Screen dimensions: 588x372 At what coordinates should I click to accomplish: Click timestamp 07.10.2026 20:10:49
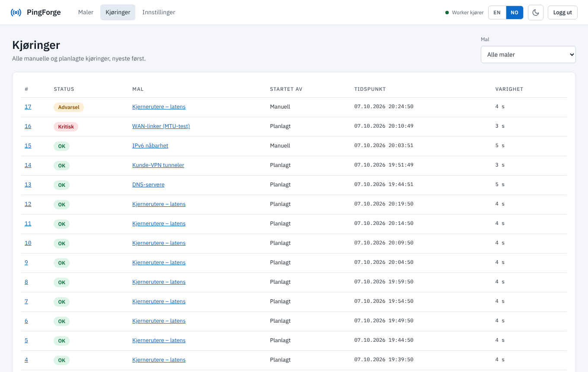[384, 126]
